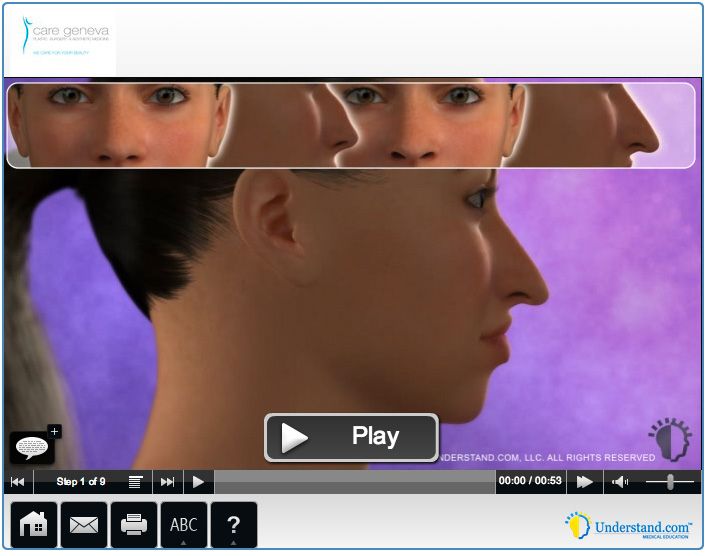Print using the printer icon
This screenshot has height=556, width=708.
[x=134, y=525]
